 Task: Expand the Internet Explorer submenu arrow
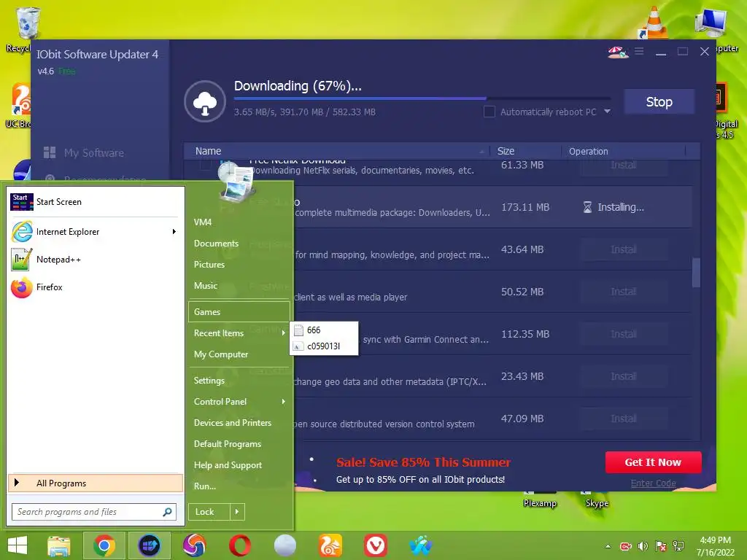coord(174,232)
